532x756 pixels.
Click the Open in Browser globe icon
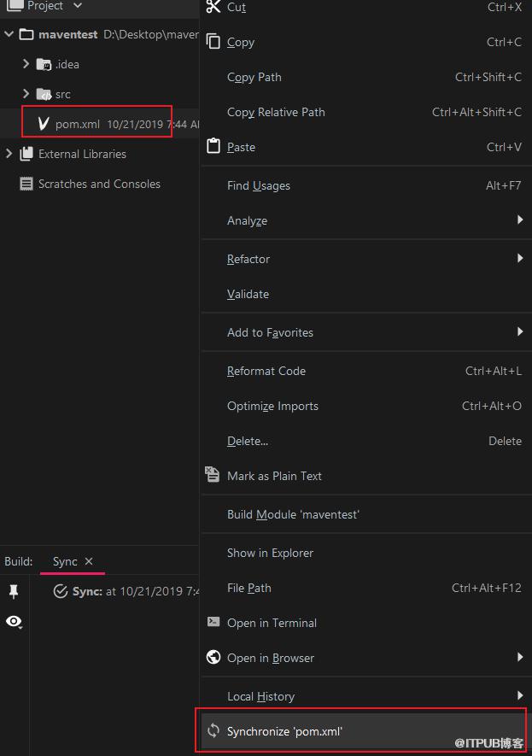[x=213, y=657]
